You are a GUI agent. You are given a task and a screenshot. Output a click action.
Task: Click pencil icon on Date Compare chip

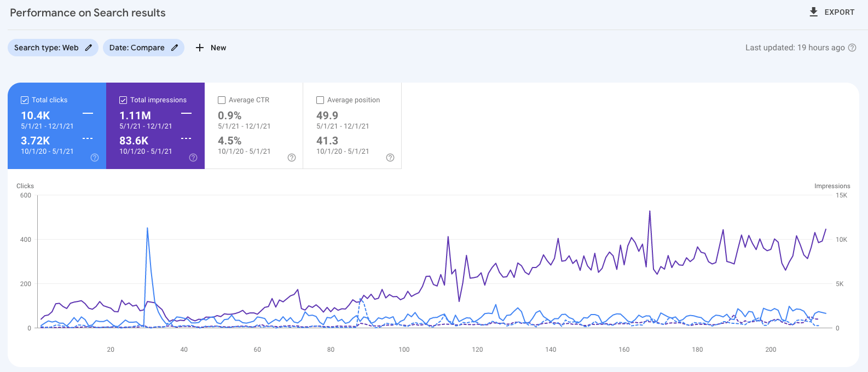[175, 48]
